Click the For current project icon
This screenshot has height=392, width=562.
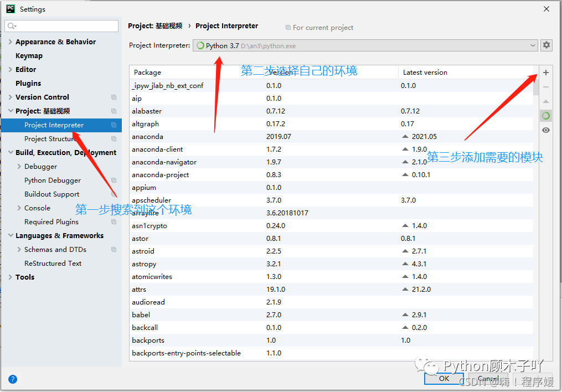[x=288, y=28]
